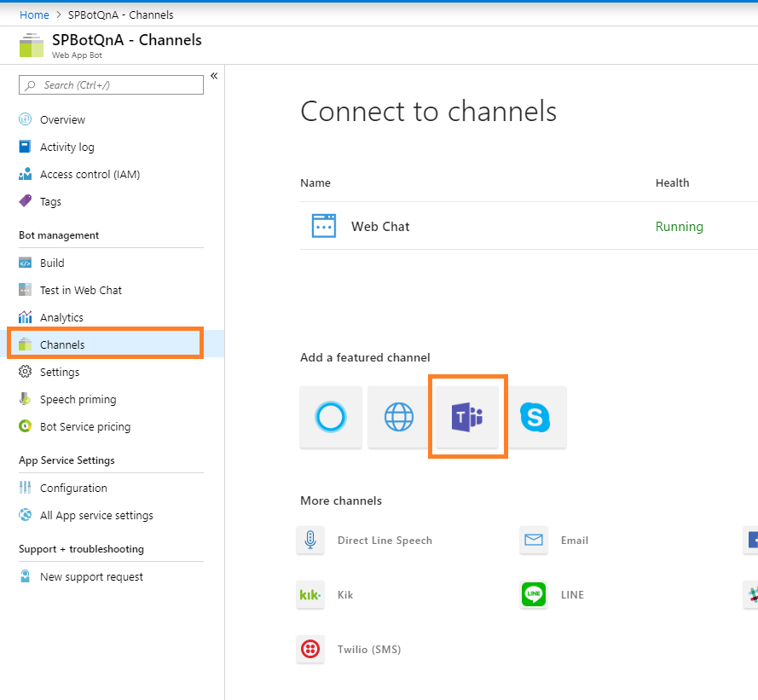Click the Home breadcrumb link

(x=34, y=15)
